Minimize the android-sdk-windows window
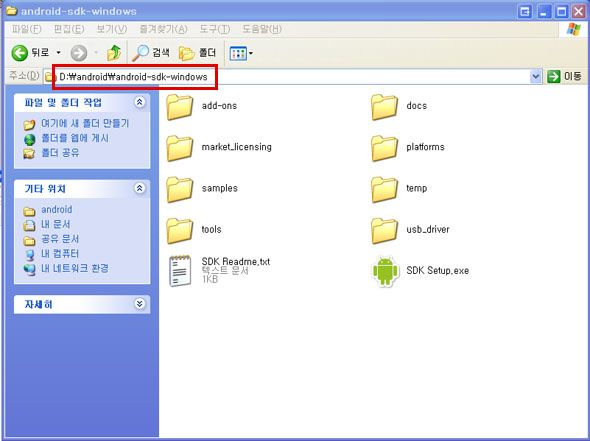This screenshot has height=441, width=590. (543, 12)
